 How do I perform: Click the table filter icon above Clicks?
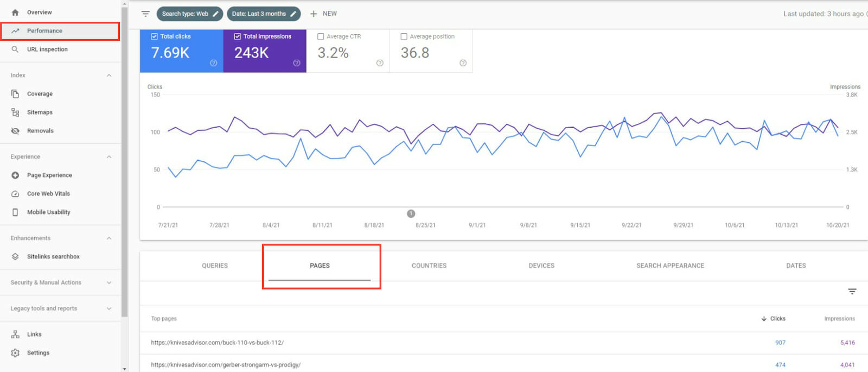coord(852,292)
